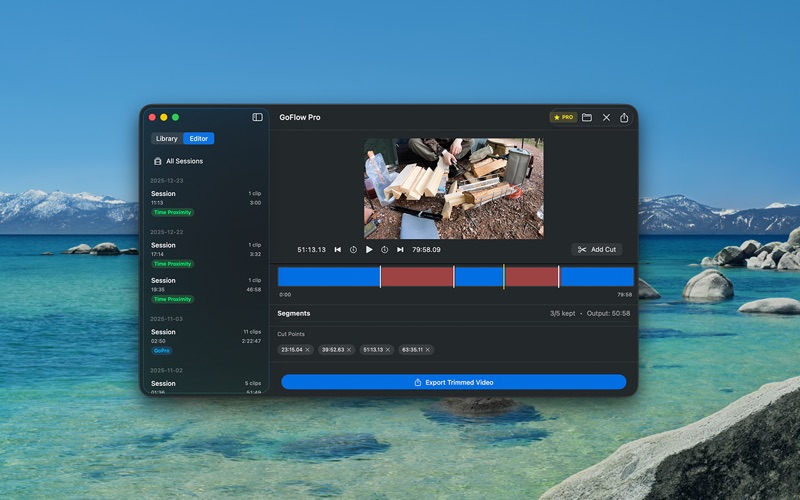Click the 3/5 kept summary text
This screenshot has height=500, width=800.
coord(562,313)
